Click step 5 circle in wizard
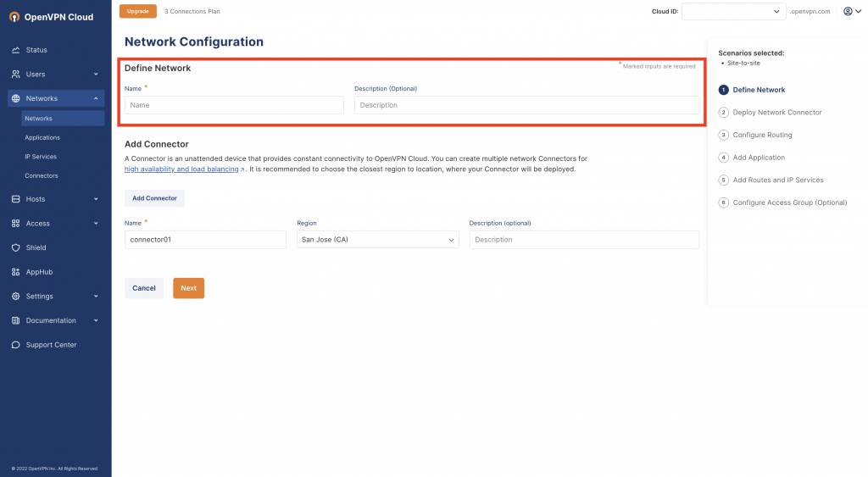This screenshot has height=477, width=868. pos(724,180)
